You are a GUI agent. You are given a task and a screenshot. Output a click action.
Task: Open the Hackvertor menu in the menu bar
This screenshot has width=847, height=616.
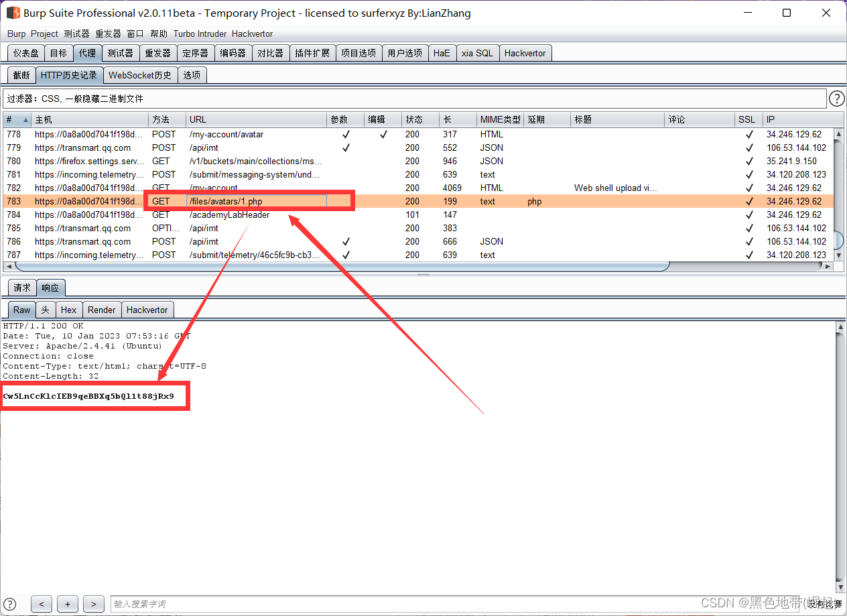pos(252,34)
